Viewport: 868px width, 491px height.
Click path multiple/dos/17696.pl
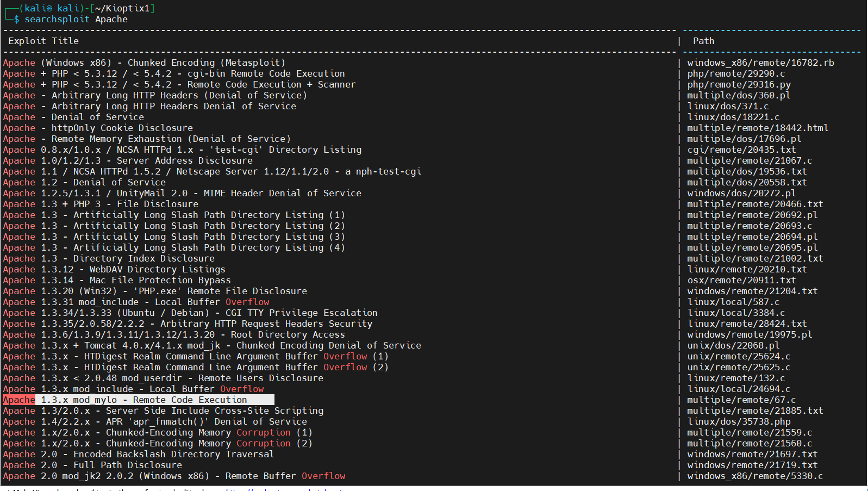(744, 139)
